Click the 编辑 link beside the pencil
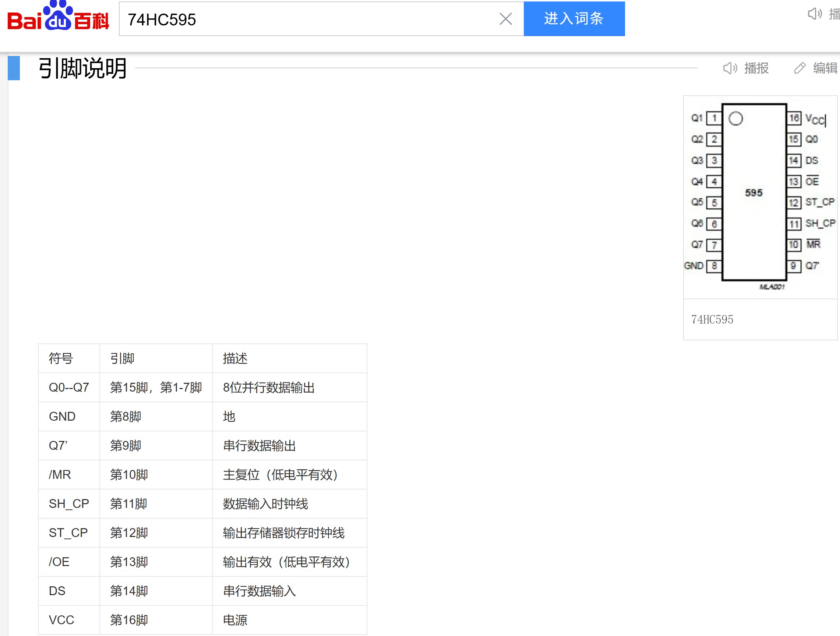The height and width of the screenshot is (636, 840). tap(825, 68)
